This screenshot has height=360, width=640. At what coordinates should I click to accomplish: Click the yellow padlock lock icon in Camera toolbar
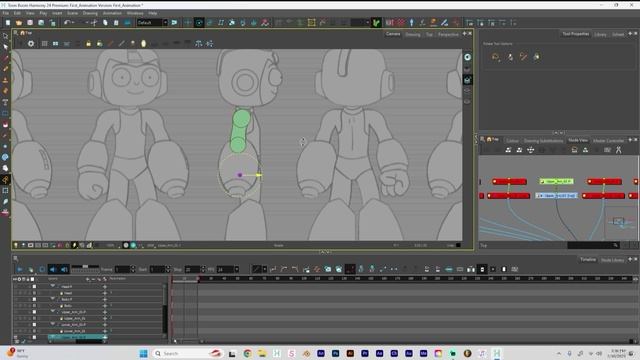pyautogui.click(x=89, y=44)
